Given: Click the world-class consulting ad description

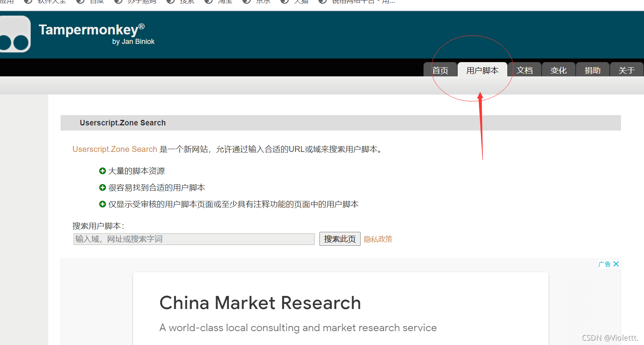Looking at the screenshot, I should [298, 328].
